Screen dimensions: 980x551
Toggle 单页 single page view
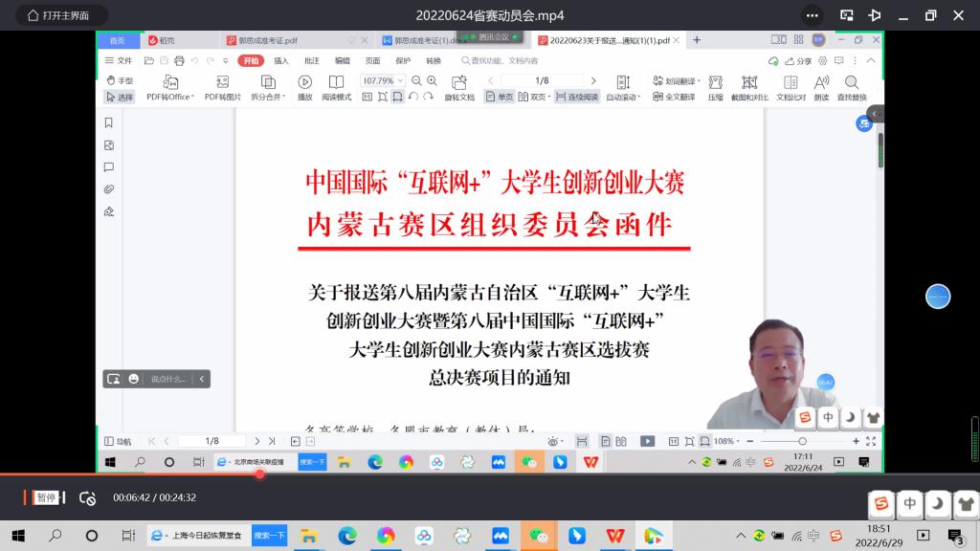(x=500, y=97)
